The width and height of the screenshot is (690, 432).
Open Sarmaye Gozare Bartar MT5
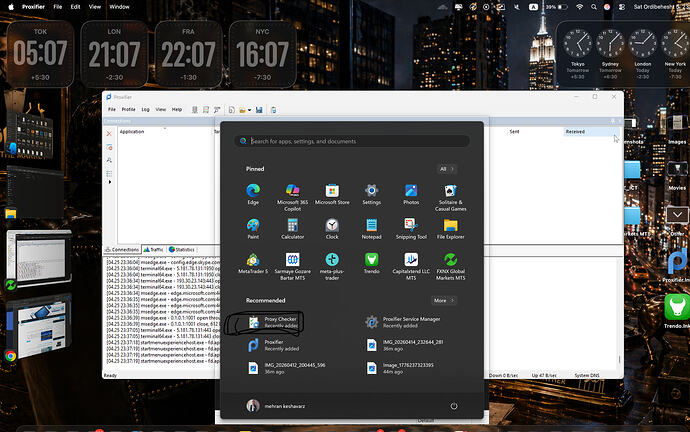tap(292, 267)
